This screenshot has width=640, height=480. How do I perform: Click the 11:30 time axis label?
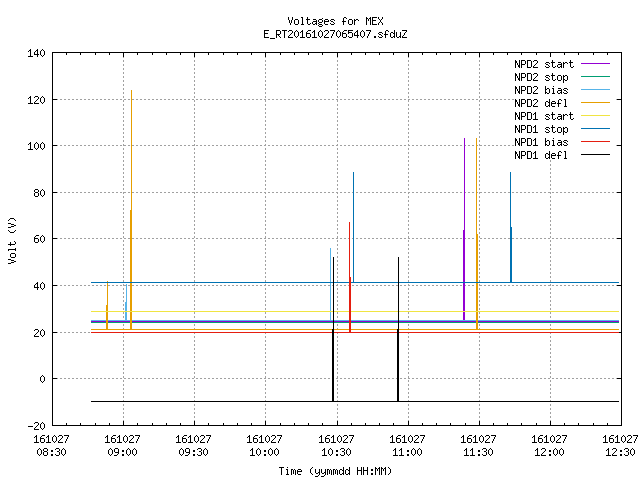478,453
